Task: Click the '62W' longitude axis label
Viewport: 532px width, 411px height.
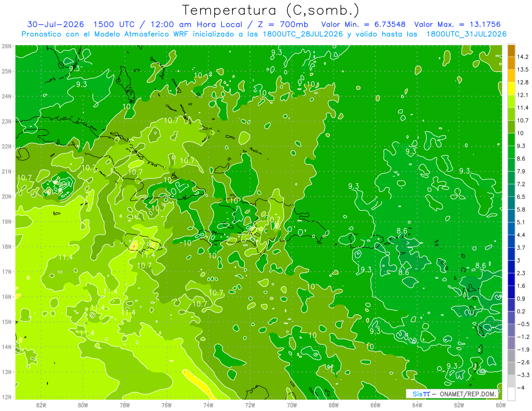Action: click(459, 405)
